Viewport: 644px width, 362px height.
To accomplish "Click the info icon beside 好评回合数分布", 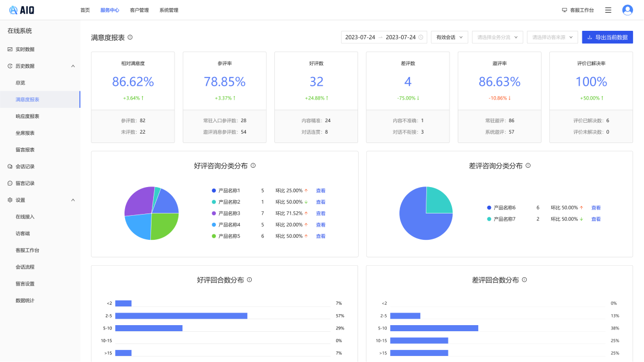I will point(250,280).
